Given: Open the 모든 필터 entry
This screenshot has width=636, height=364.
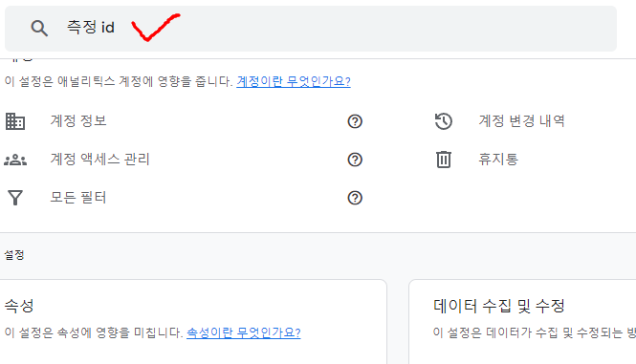Looking at the screenshot, I should coord(78,198).
